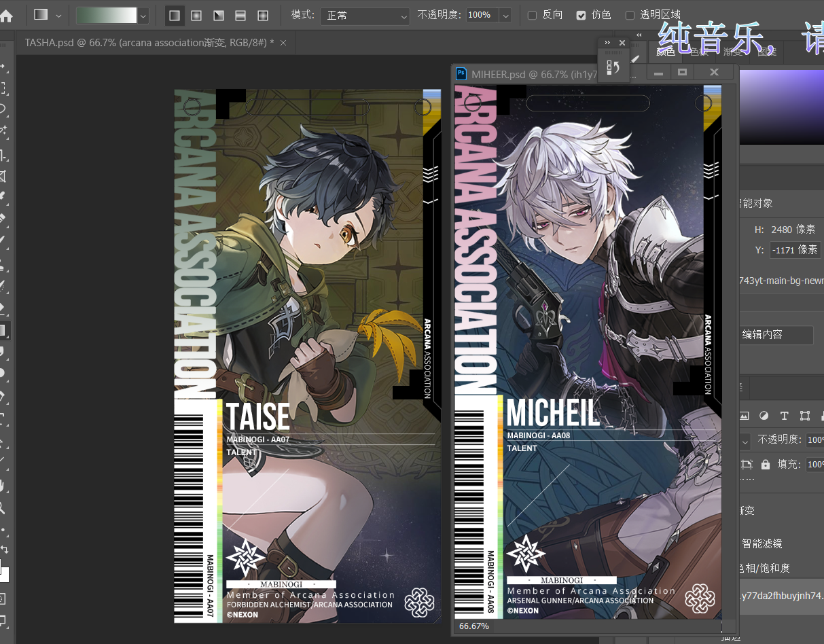Click the 编辑内容 (Edit Contents) button
Image resolution: width=824 pixels, height=644 pixels.
(x=775, y=335)
